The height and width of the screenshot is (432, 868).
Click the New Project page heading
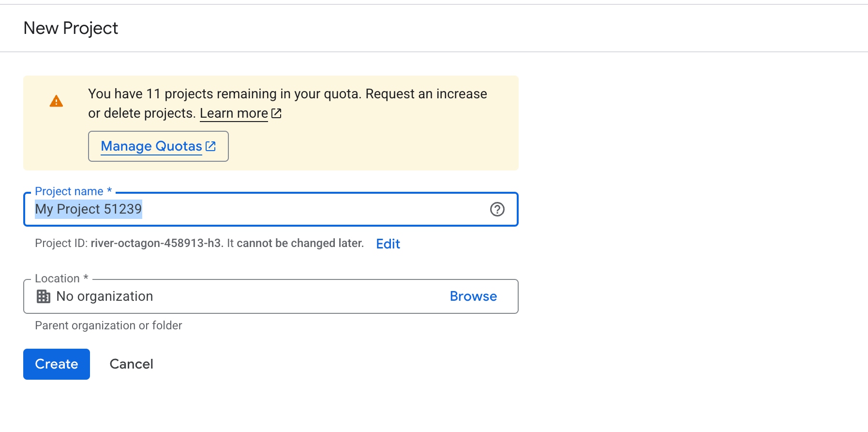(x=71, y=28)
